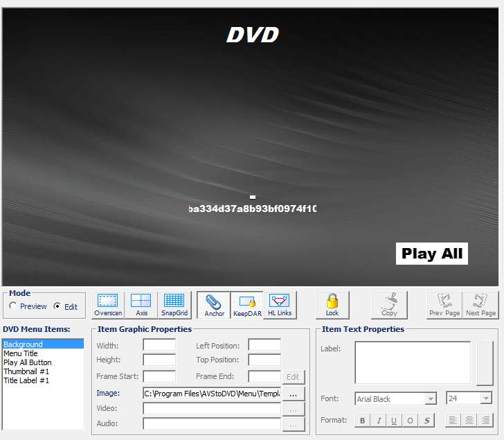
Task: Click the Width input field
Action: (159, 345)
